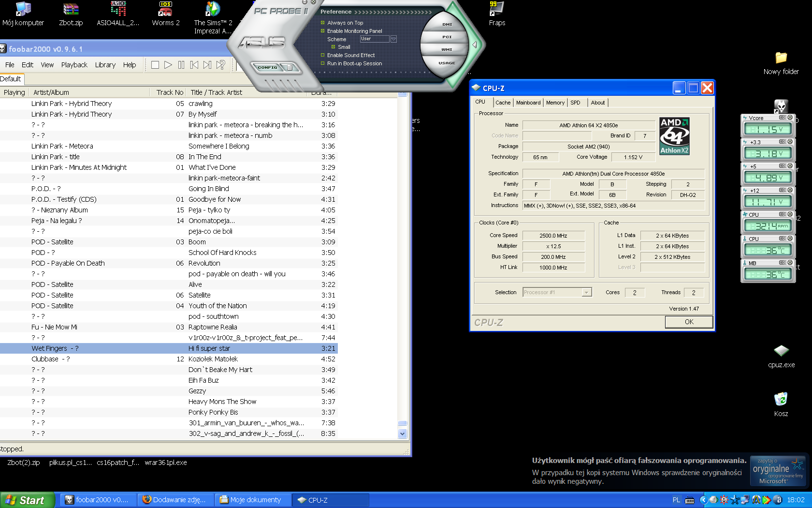
Task: Select the Nowy folder desktop icon
Action: click(781, 63)
